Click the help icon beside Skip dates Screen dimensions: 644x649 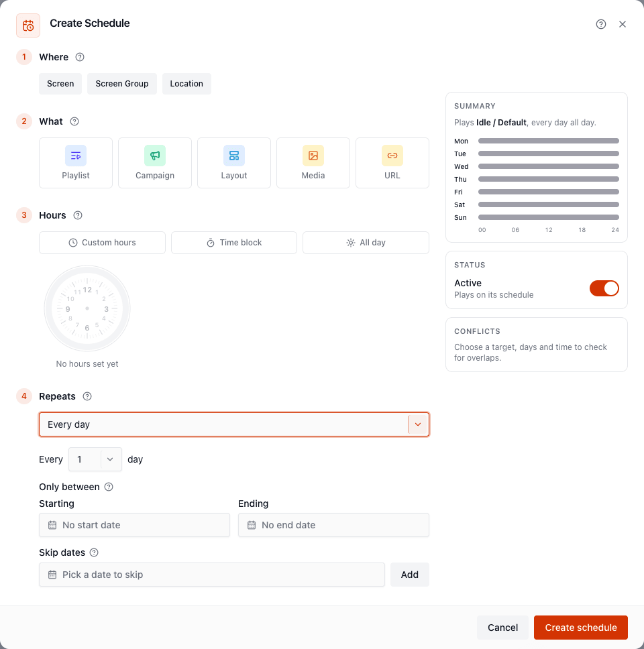[x=94, y=552]
